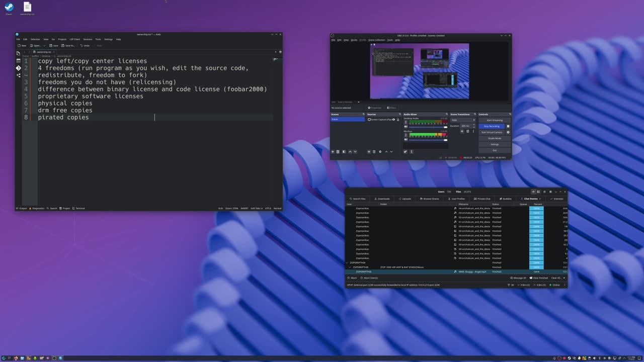Open Browse Shares tab in Nicotine+
The image size is (644, 362).
point(430,199)
